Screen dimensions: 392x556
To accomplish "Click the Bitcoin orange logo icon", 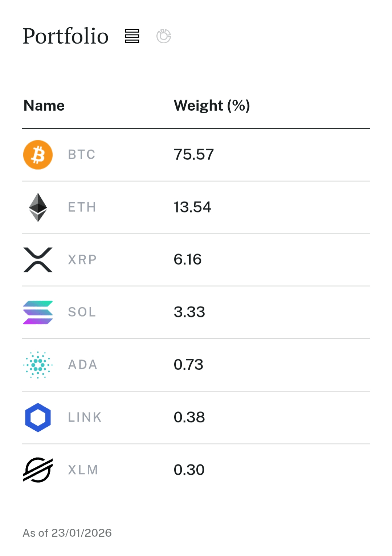I will click(38, 155).
